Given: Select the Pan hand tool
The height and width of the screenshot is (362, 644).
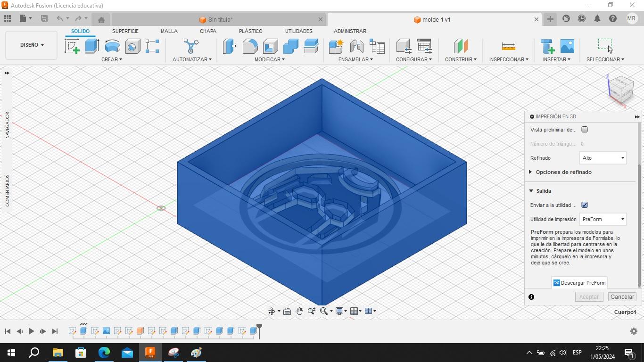Looking at the screenshot, I should [299, 311].
